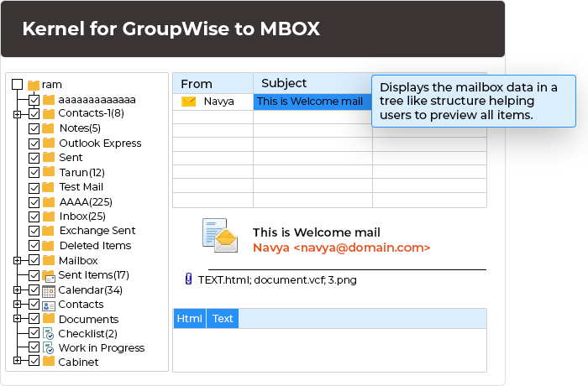
Task: Click the Navya sender cell
Action: 213,102
